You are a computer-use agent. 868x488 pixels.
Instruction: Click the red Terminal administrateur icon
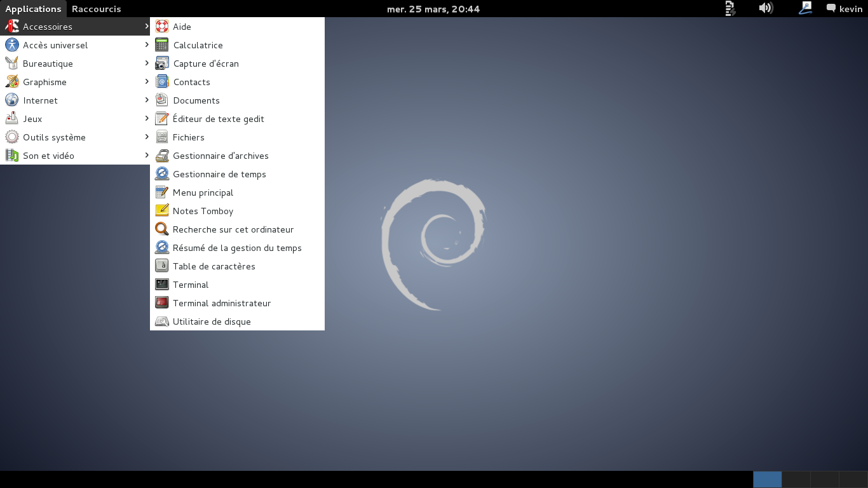point(162,303)
